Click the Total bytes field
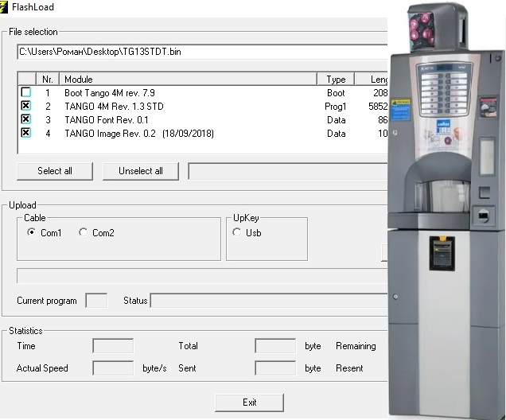The image size is (506, 420). (x=275, y=346)
